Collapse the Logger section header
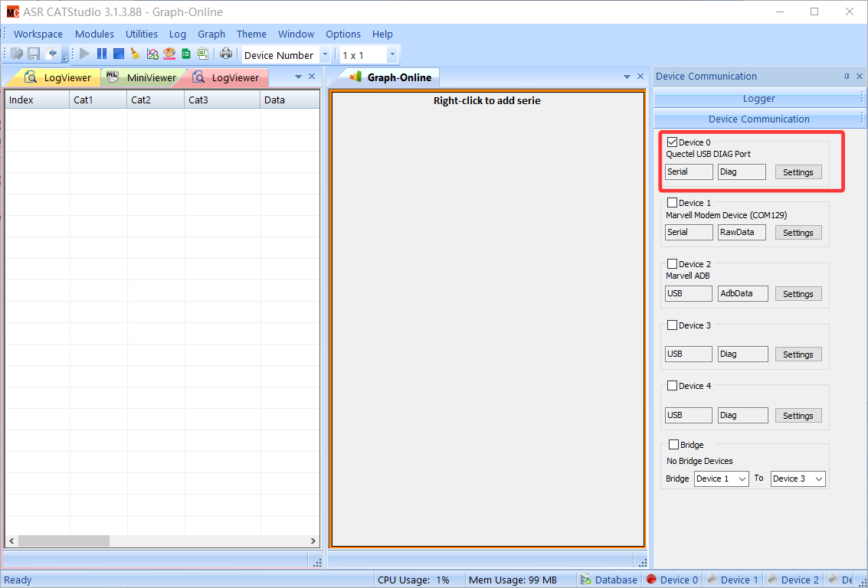Viewport: 868px width, 588px height. tap(759, 99)
